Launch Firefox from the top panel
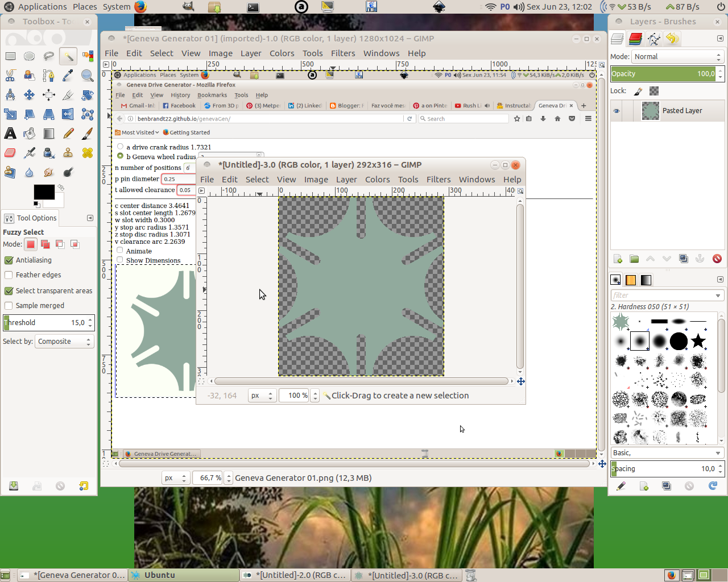 (x=140, y=7)
